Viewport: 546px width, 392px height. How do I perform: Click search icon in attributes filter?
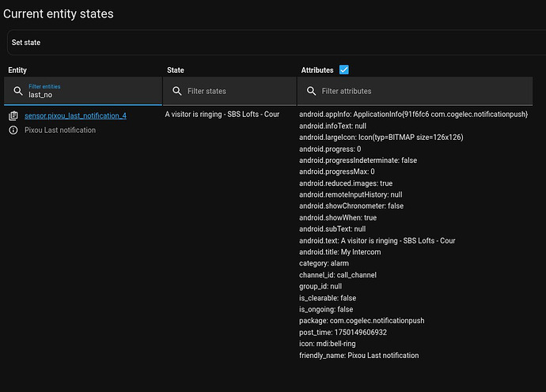[x=311, y=91]
